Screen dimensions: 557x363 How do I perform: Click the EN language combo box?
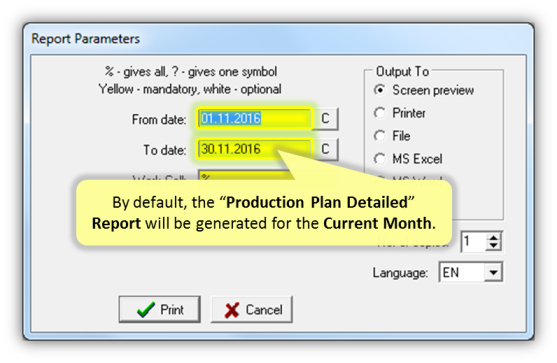tap(471, 272)
